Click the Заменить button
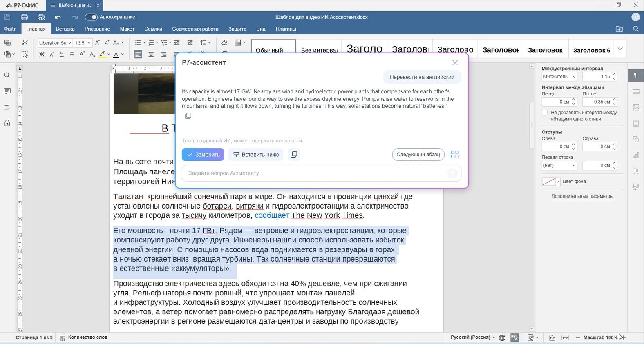 point(203,155)
